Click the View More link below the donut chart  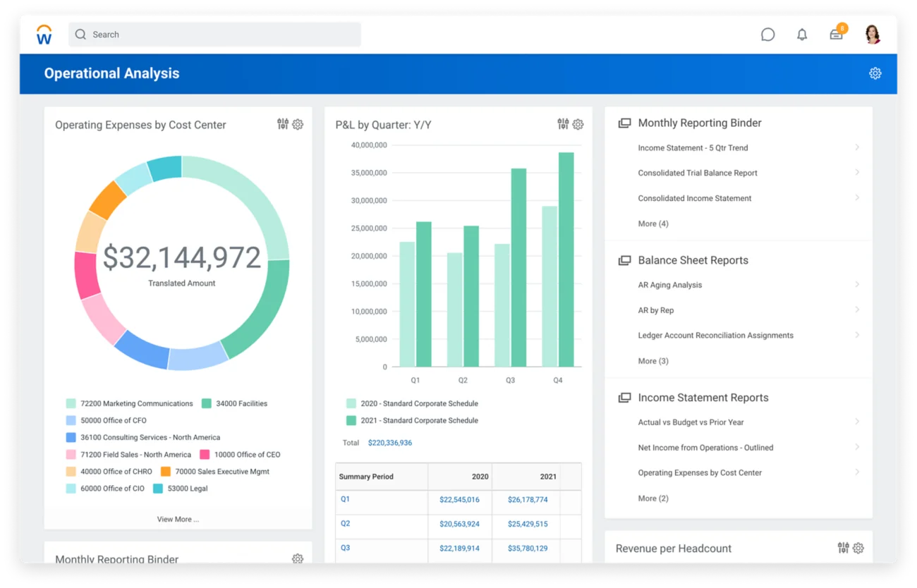click(178, 519)
